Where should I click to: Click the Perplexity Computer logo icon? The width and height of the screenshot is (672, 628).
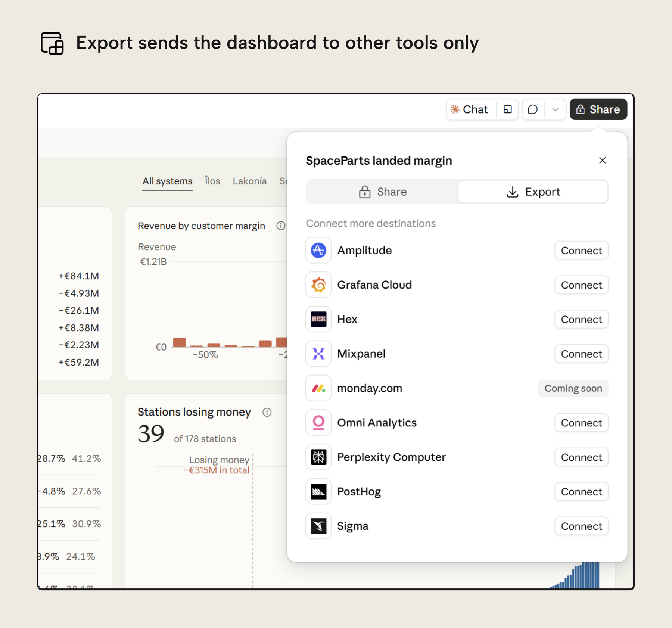tap(318, 457)
